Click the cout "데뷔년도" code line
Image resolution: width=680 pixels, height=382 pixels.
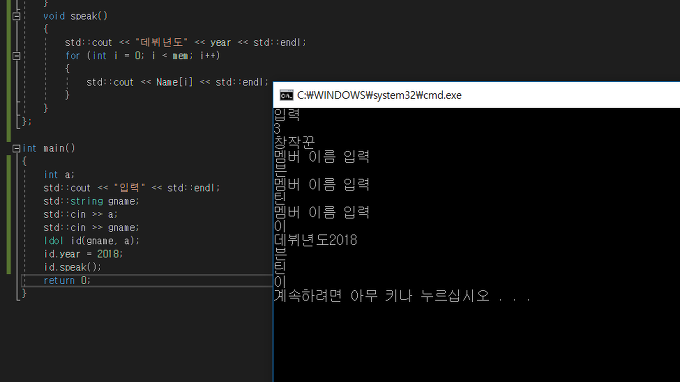point(185,42)
